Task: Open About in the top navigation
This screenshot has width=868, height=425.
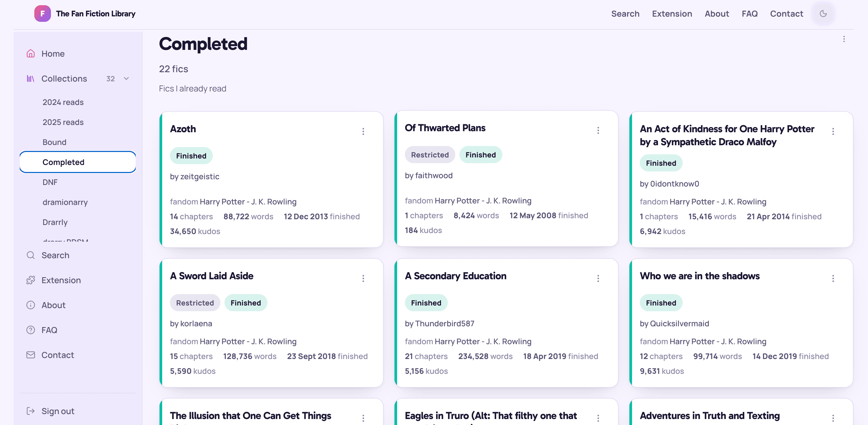Action: click(x=717, y=14)
